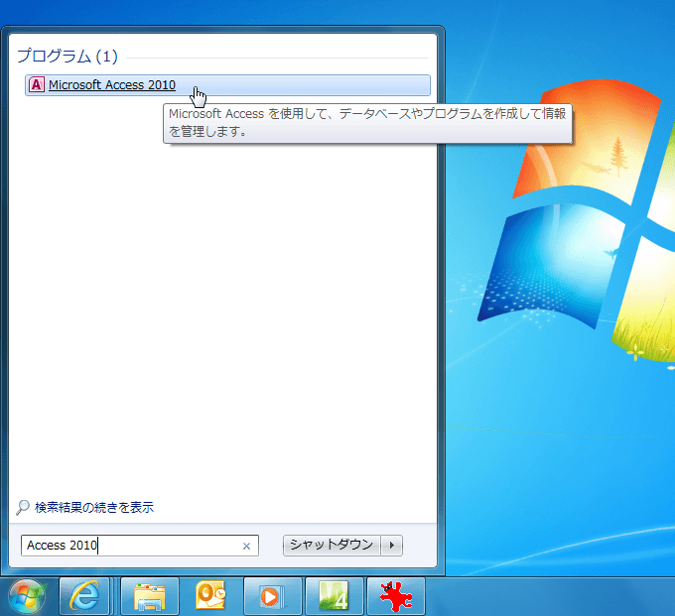Launch Internet Explorer from taskbar
Image resolution: width=675 pixels, height=616 pixels.
click(x=84, y=596)
